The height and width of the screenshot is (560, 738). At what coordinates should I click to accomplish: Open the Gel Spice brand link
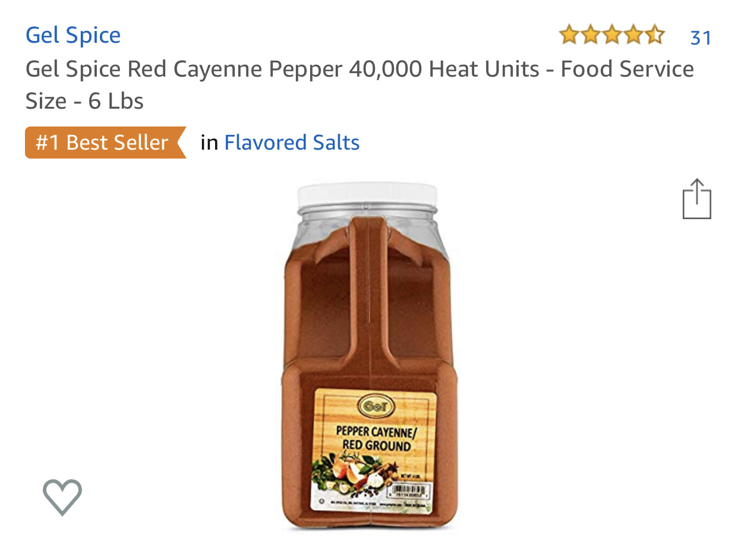click(x=73, y=36)
